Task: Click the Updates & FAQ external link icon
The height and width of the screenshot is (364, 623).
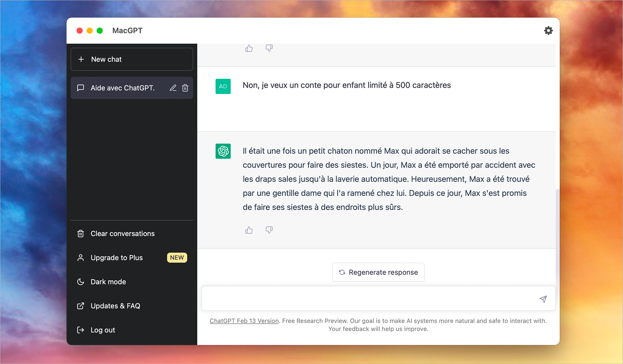Action: pyautogui.click(x=80, y=306)
